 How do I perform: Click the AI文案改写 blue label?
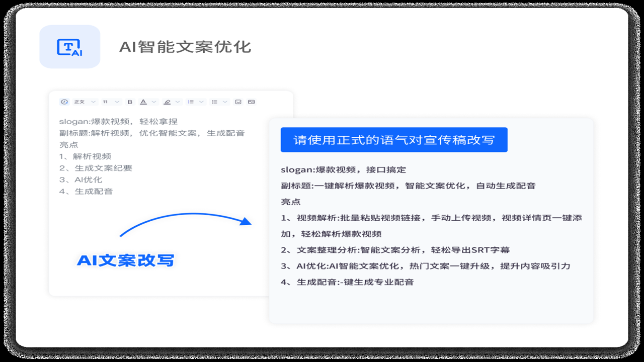click(x=125, y=260)
